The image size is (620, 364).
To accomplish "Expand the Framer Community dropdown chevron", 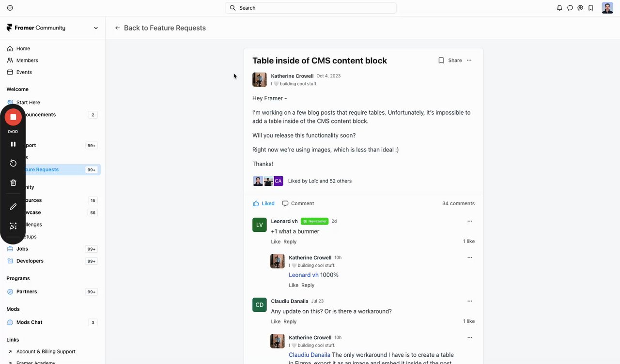I will [96, 28].
